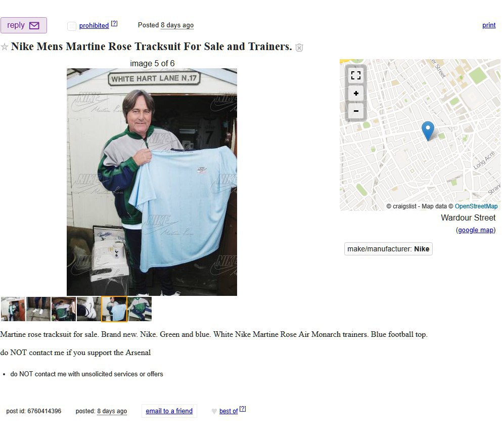Select the first image thumbnail

(13, 309)
